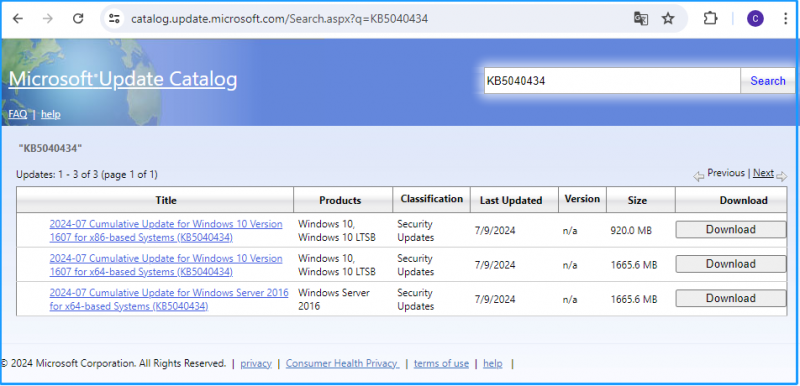
Task: Go to Next results page
Action: (763, 173)
